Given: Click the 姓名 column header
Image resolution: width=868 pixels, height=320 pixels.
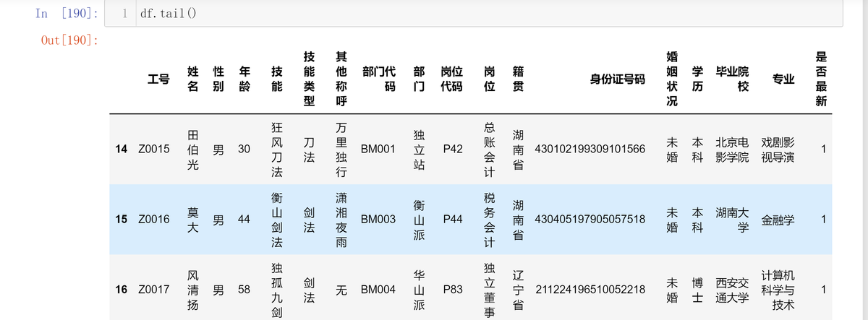Looking at the screenshot, I should point(193,79).
